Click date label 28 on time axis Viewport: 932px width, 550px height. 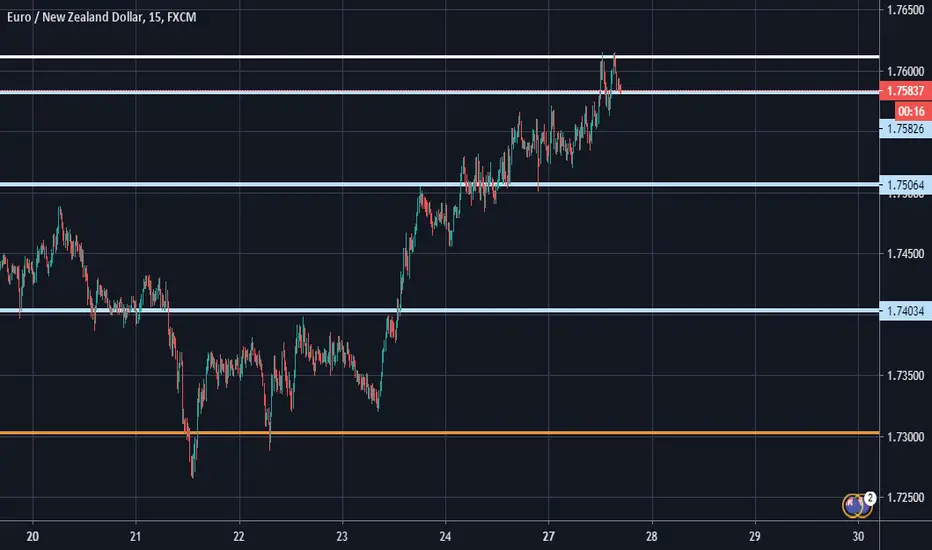pyautogui.click(x=651, y=536)
